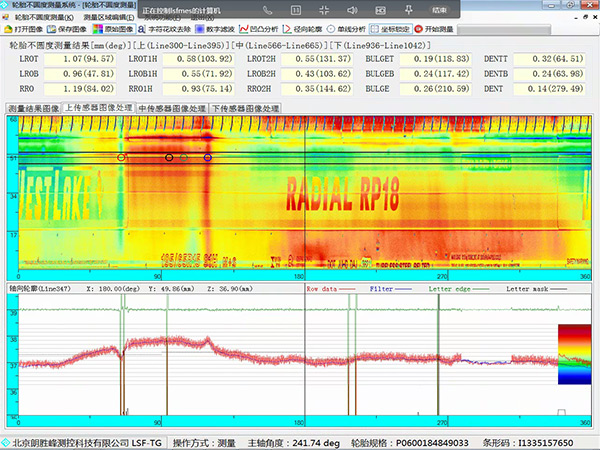Click the 轴向轮廓(Line347) label

[x=40, y=289]
